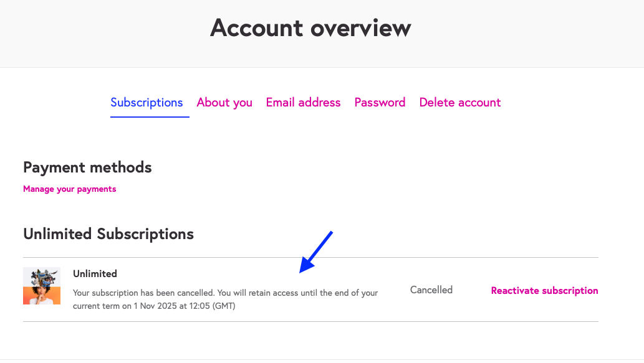The image size is (644, 363).
Task: Select the Password tab
Action: (x=380, y=103)
